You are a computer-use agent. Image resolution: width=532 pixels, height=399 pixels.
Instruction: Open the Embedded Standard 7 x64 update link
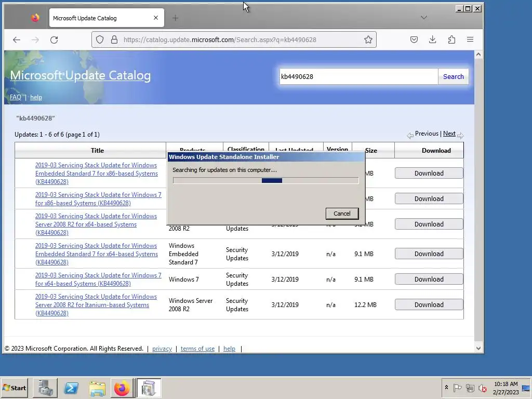96,254
